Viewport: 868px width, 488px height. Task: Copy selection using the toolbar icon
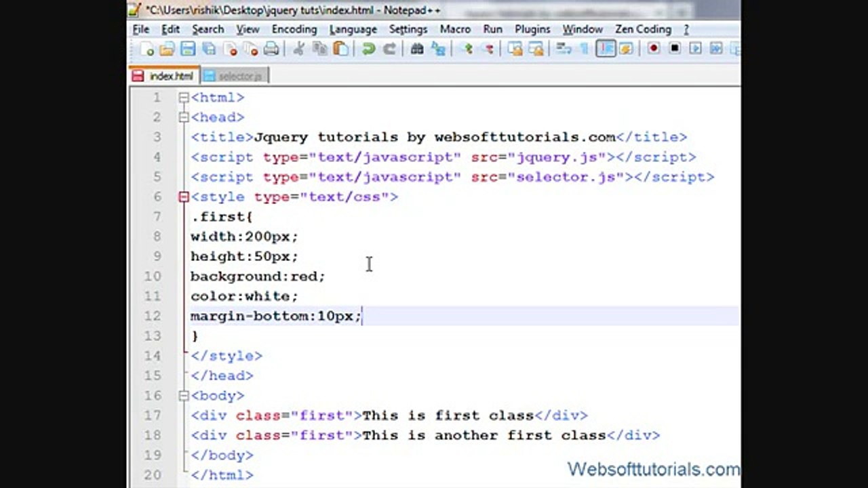320,49
